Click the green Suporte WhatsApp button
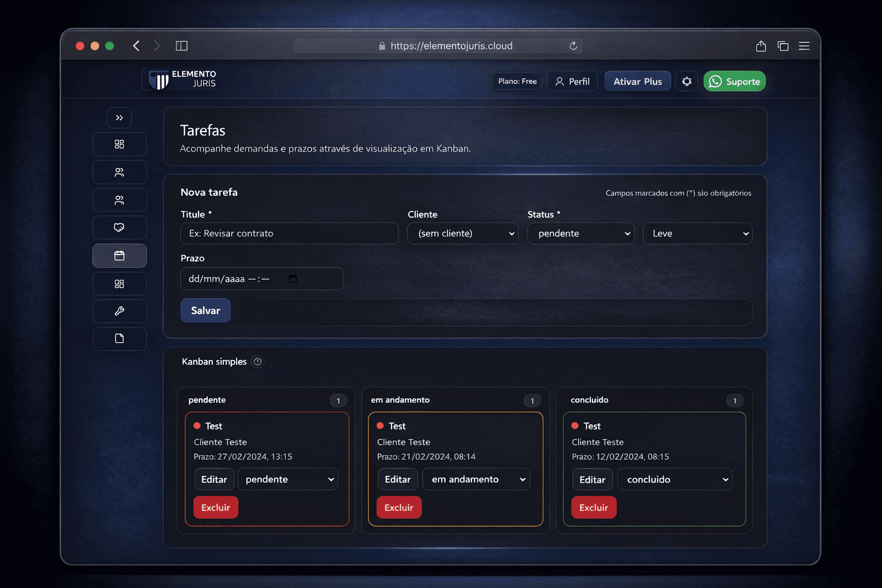 (734, 82)
